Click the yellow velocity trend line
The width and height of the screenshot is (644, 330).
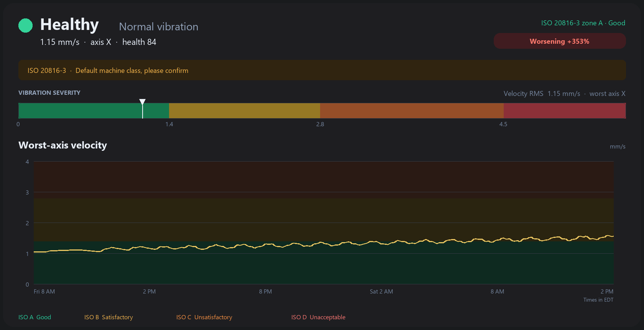click(324, 244)
